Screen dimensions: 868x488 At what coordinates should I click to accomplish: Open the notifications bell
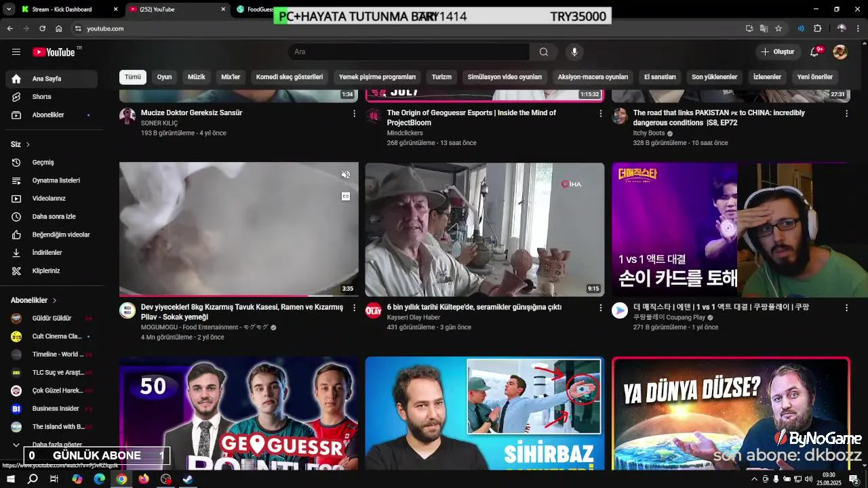815,52
